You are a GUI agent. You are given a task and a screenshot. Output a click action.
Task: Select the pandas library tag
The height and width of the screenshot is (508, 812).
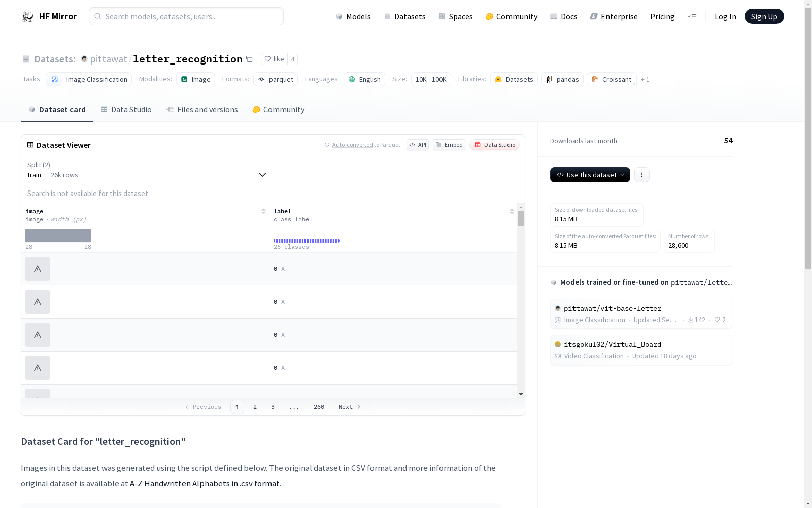tap(562, 79)
